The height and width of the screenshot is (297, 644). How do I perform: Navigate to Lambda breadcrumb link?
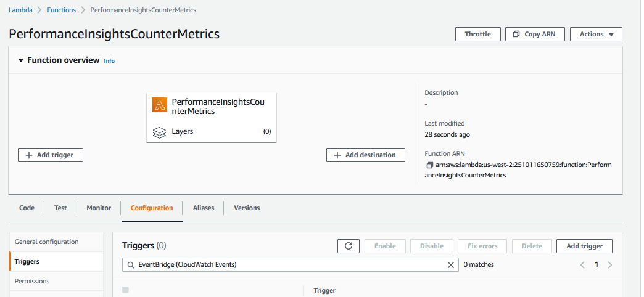tap(20, 10)
